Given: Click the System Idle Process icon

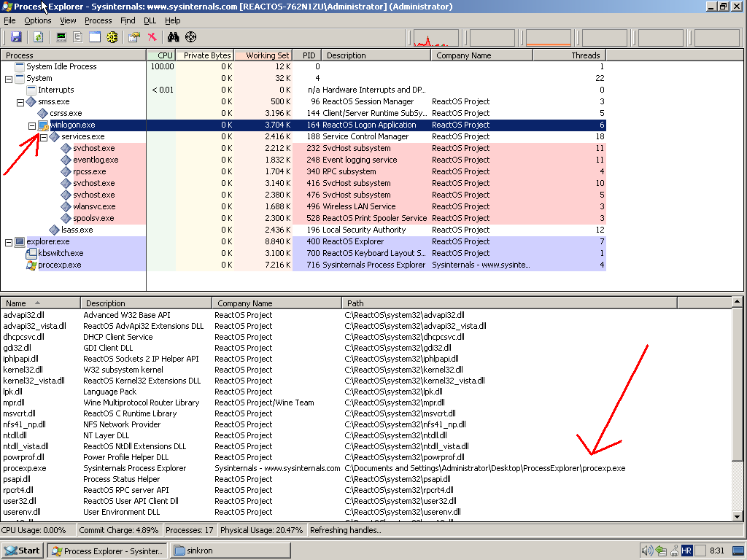Looking at the screenshot, I should click(20, 66).
